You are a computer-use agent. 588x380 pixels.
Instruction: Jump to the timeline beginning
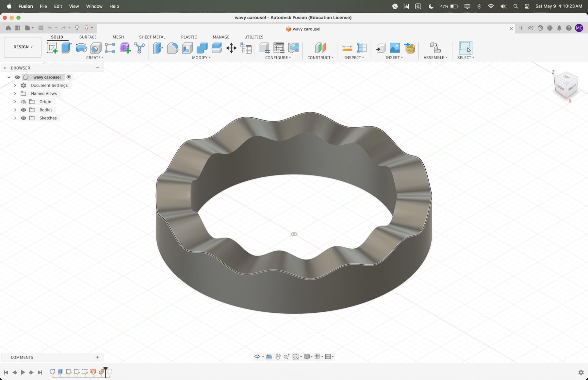(6, 372)
